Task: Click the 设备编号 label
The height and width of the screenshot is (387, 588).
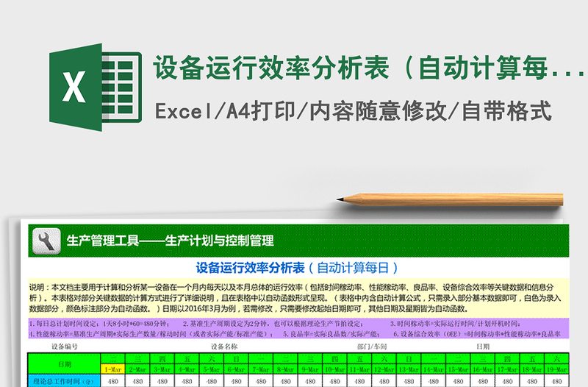Action: [x=65, y=347]
